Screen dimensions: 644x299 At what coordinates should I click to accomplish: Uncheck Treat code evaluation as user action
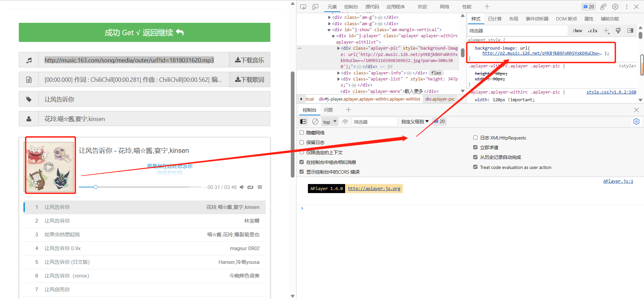[475, 167]
